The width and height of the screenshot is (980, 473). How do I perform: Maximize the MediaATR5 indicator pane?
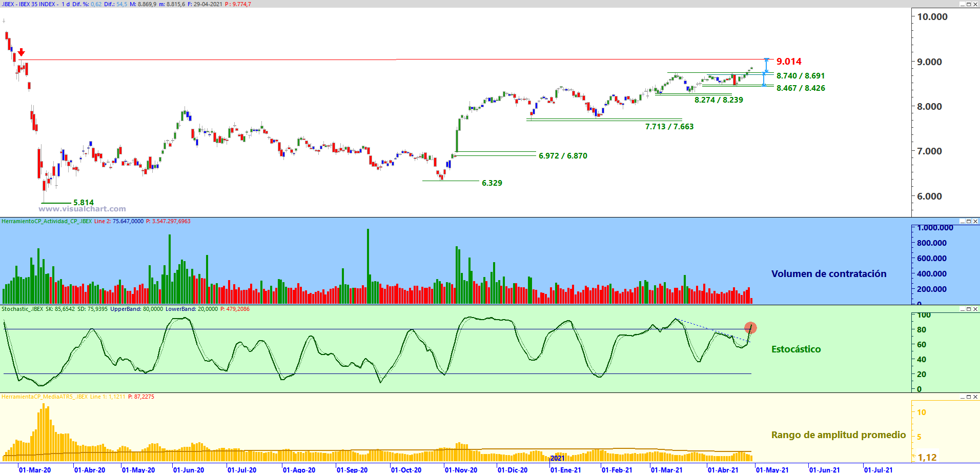click(969, 397)
